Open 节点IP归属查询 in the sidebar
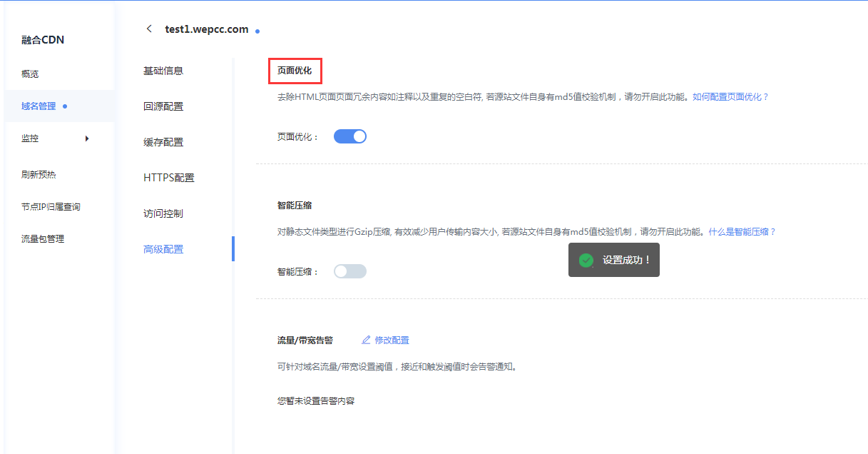 click(51, 207)
